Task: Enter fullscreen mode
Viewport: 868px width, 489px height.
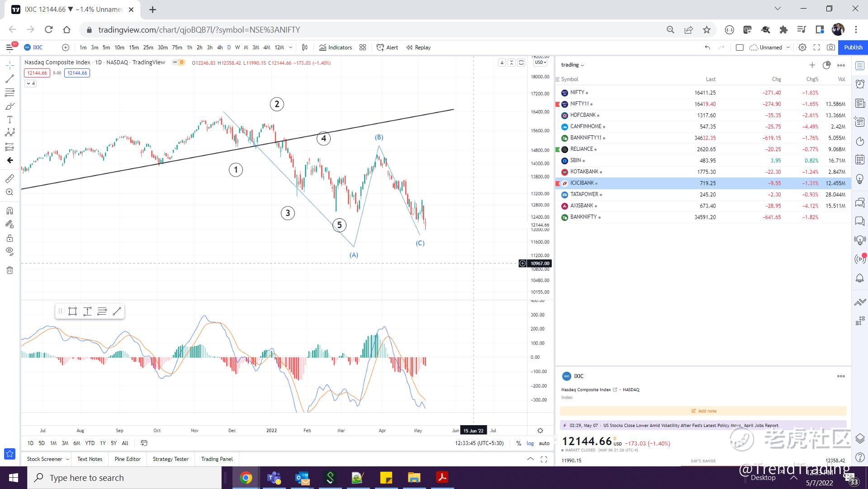Action: point(816,48)
